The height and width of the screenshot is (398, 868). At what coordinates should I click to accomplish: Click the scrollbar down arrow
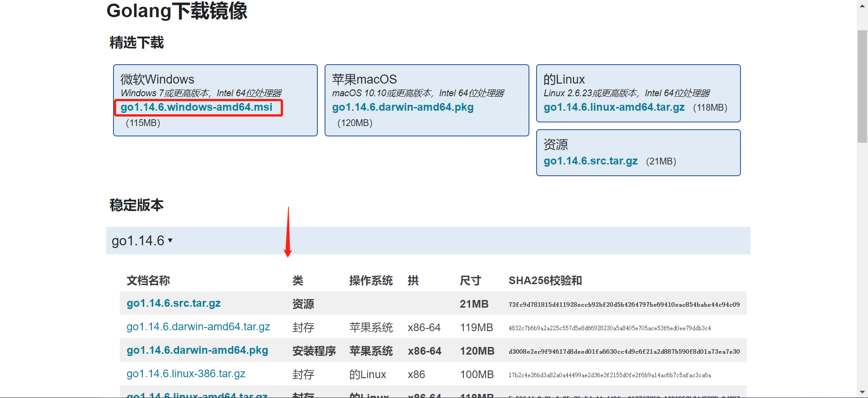click(862, 393)
